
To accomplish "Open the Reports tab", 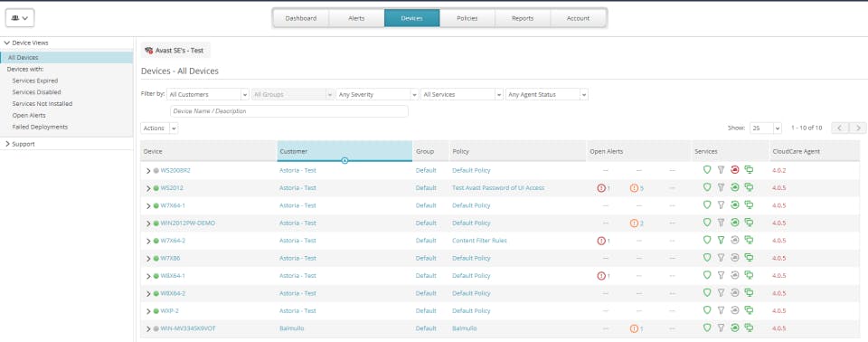I will [x=523, y=18].
